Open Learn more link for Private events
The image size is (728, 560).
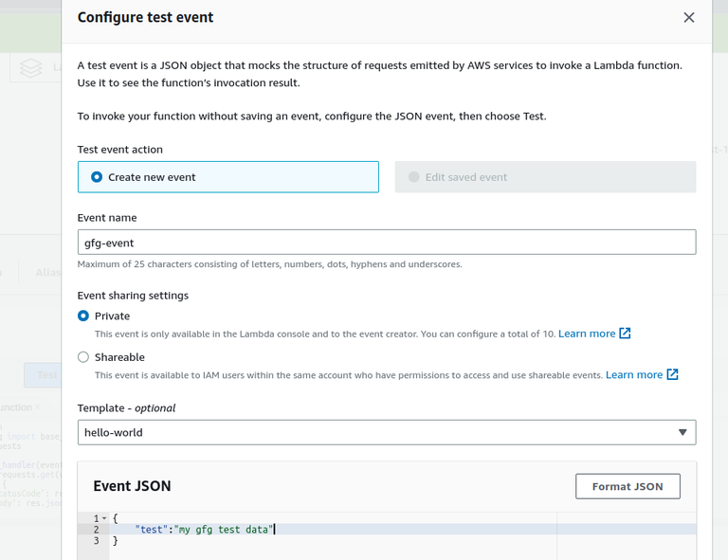click(587, 334)
